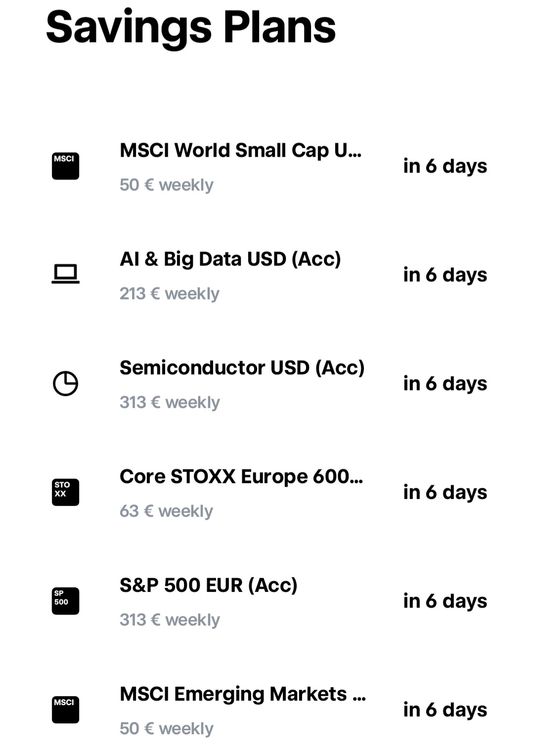534x756 pixels.
Task: Tap 'in 6 days' beside MSCI Emerging Markets
Action: 445,710
